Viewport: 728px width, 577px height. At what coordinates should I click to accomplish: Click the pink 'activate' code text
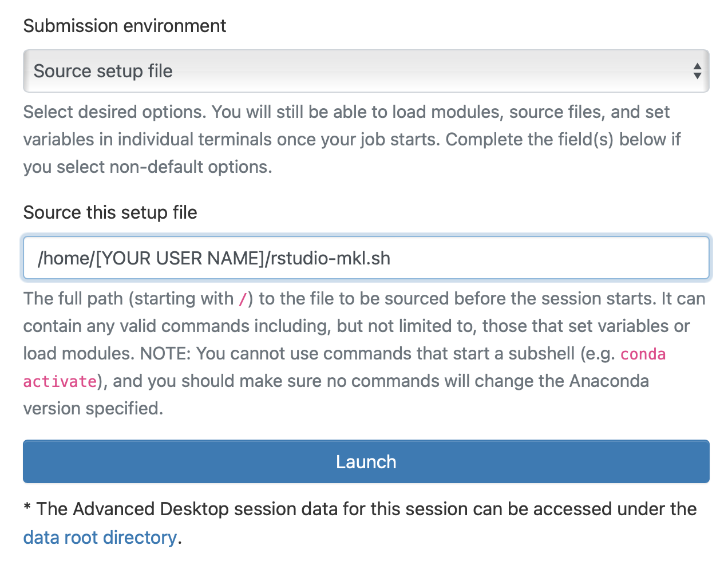(60, 381)
